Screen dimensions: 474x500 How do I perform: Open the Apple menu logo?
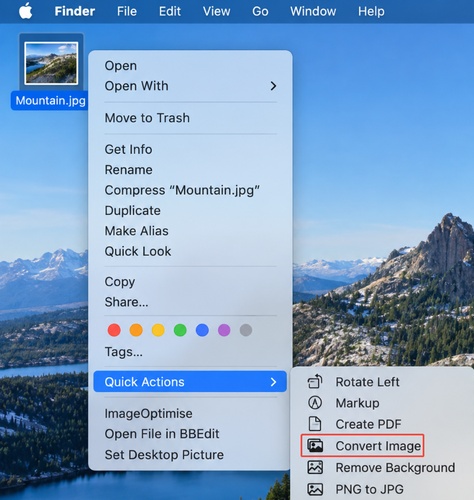[x=26, y=11]
